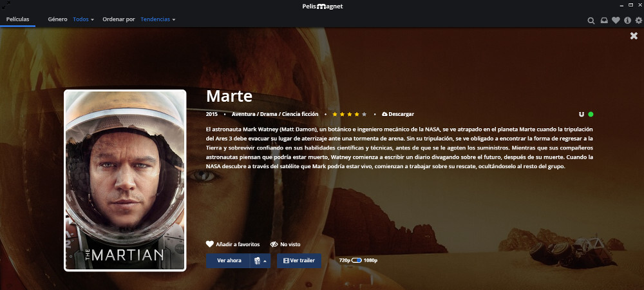
Task: Click the star rating display
Action: [x=349, y=114]
